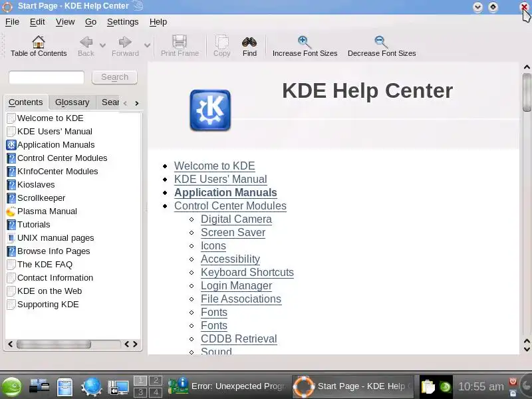Click the KDE icon beside Application Manuals
The image size is (532, 399).
(11, 145)
